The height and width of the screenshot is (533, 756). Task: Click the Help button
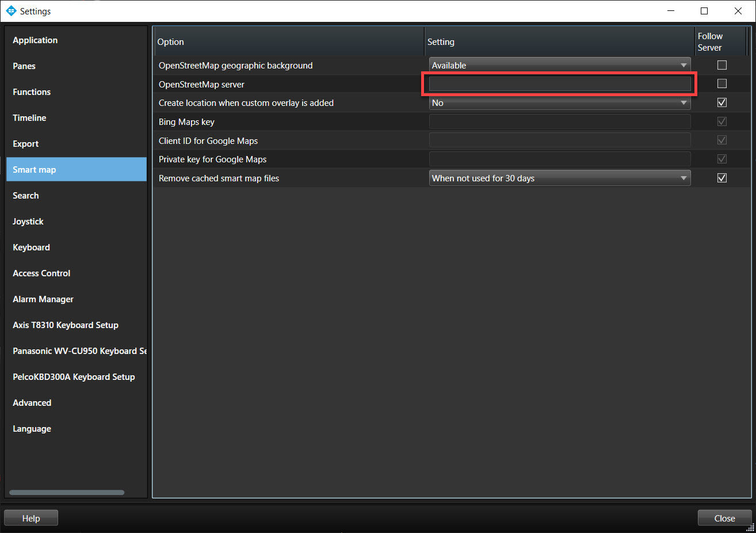coord(31,518)
